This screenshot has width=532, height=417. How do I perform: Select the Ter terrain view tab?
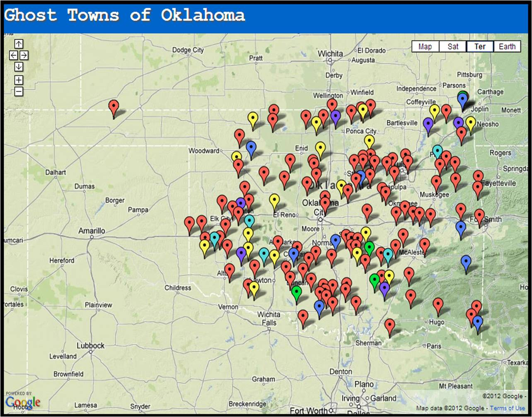480,46
